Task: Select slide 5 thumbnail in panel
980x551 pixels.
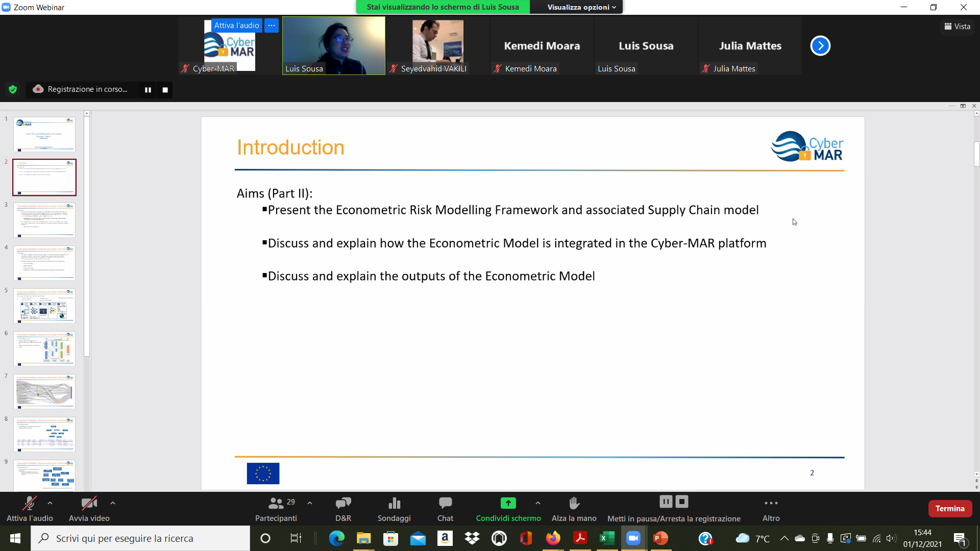Action: tap(44, 306)
